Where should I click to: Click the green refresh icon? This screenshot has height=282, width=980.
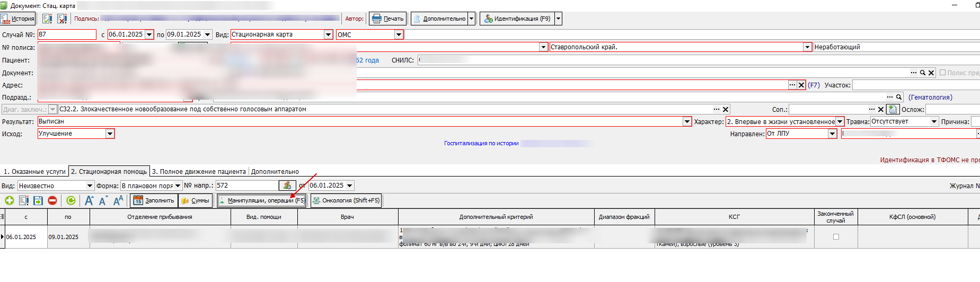[71, 200]
